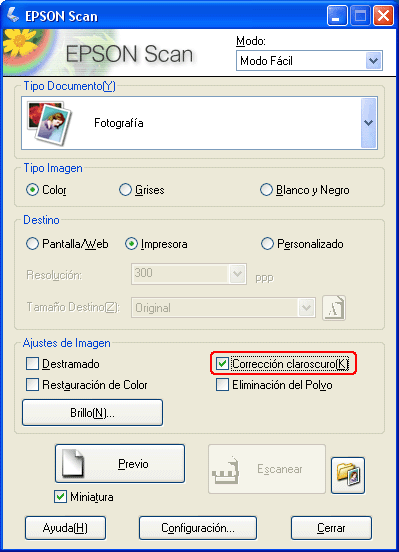Expand the Tipo Documento dropdown arrow
399x552 pixels.
369,123
